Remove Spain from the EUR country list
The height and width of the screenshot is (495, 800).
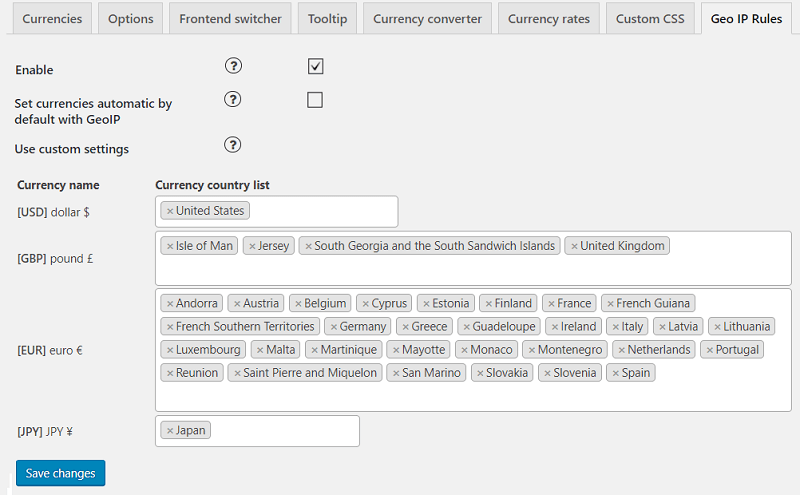tap(616, 373)
